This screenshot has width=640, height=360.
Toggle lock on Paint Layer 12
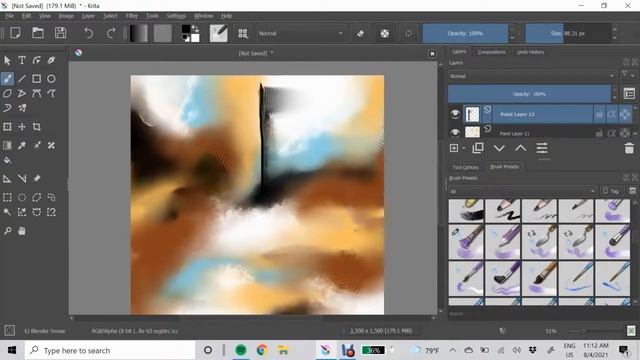pos(599,115)
